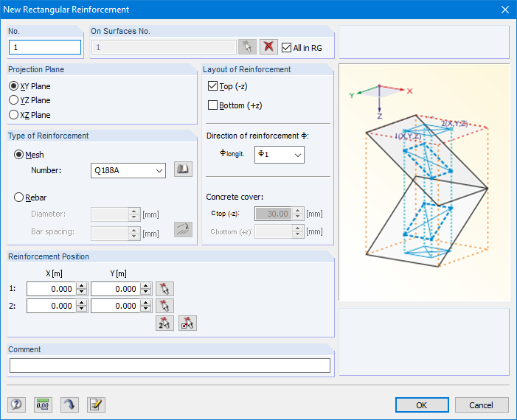Click the row 1 X coordinate field
The width and height of the screenshot is (517, 420).
pyautogui.click(x=52, y=289)
